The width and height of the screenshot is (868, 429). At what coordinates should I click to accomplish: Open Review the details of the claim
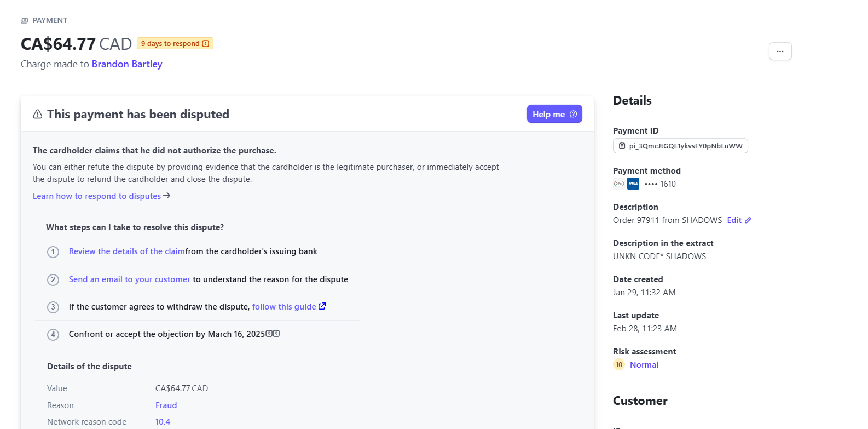click(127, 251)
